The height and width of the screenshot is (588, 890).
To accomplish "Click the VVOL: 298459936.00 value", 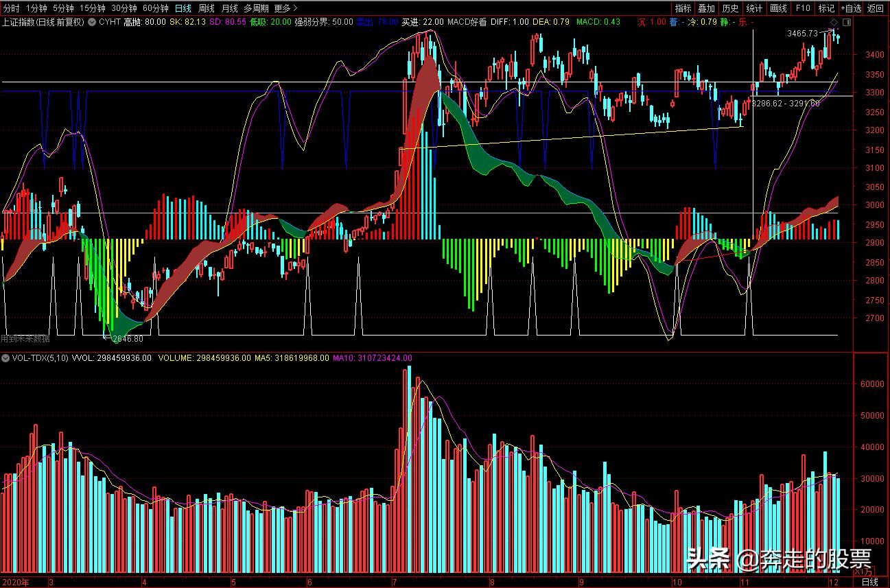I will pyautogui.click(x=112, y=358).
